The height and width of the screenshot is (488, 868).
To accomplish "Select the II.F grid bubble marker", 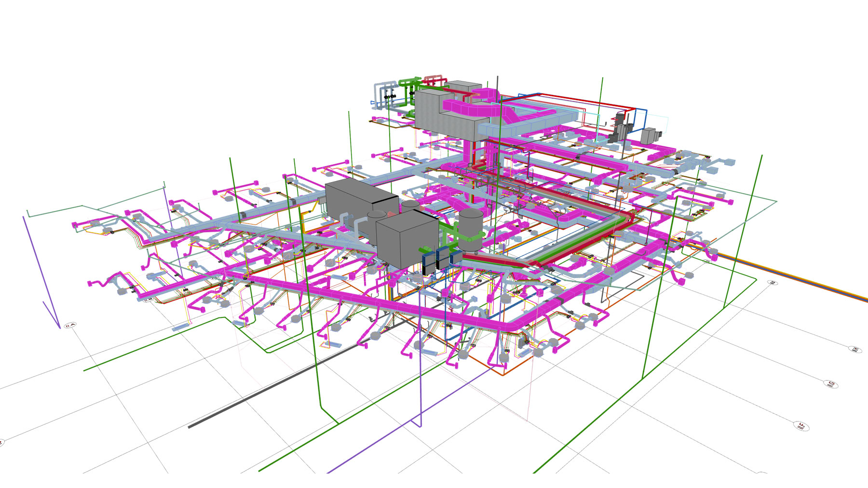I will 801,425.
